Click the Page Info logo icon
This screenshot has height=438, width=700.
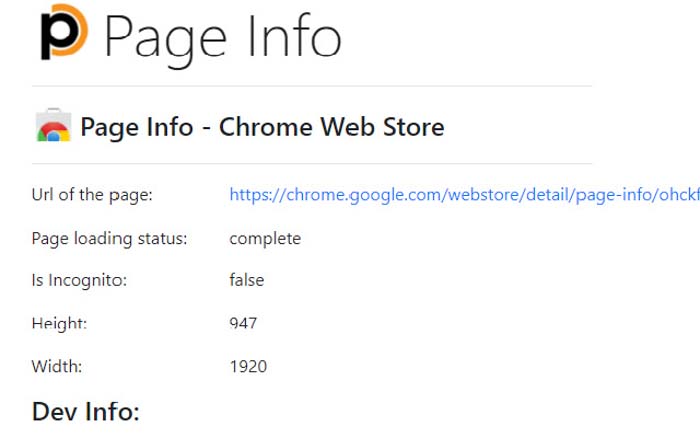pyautogui.click(x=64, y=32)
